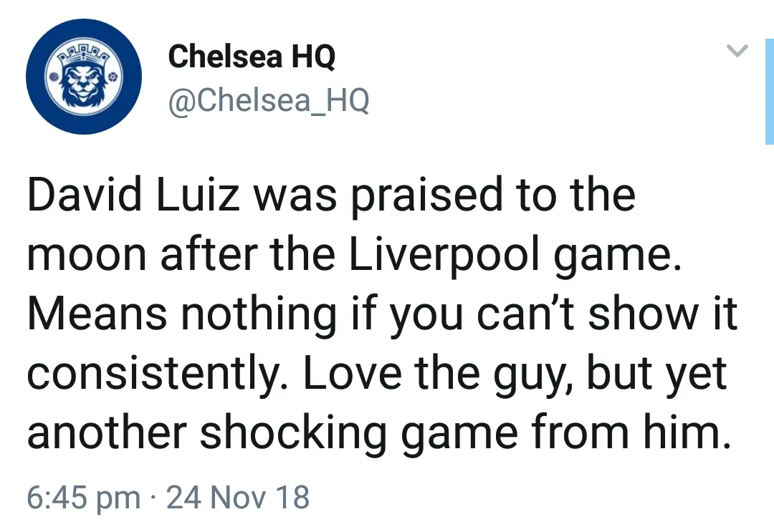Open tweet options chevron menu

(x=737, y=51)
